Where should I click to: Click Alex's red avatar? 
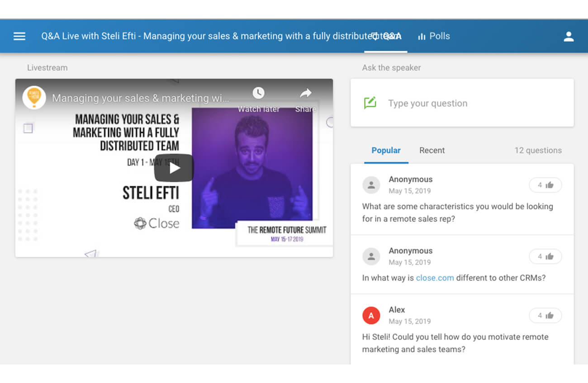click(371, 316)
